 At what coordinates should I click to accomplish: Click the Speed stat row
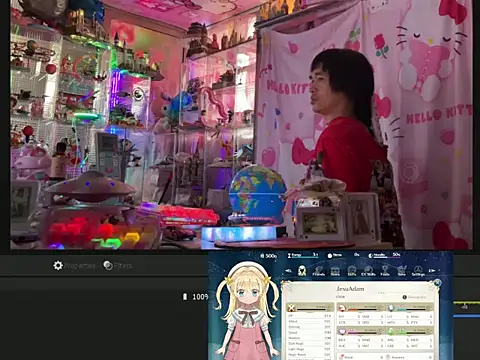[310, 333]
